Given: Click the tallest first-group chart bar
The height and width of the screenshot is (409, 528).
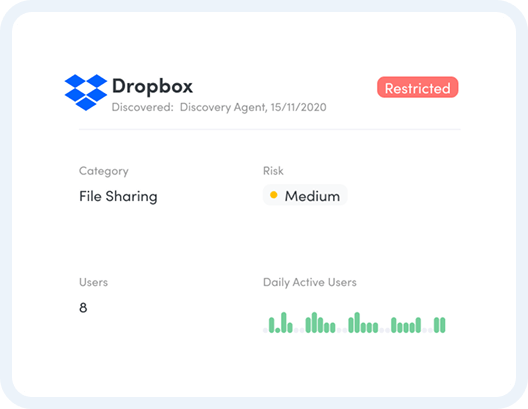Looking at the screenshot, I should click(284, 322).
